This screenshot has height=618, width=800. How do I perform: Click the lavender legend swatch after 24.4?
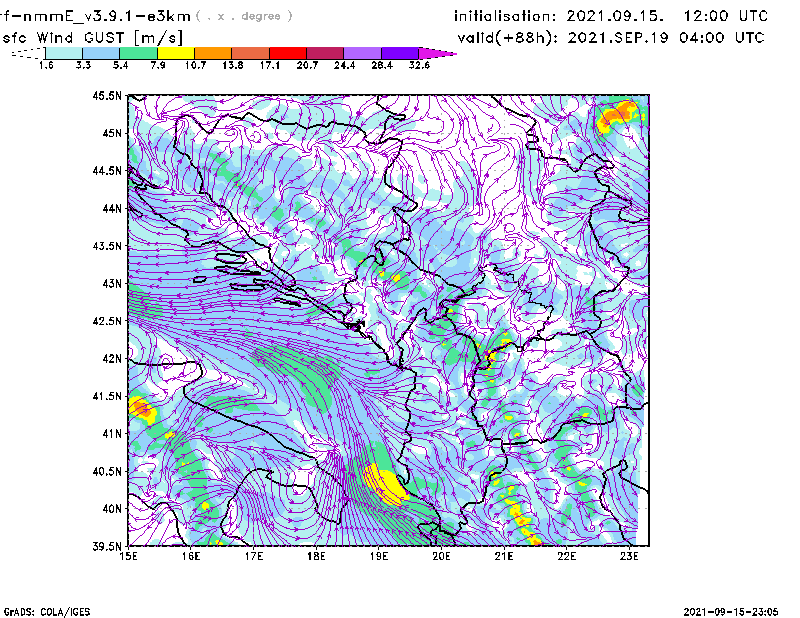(x=363, y=53)
